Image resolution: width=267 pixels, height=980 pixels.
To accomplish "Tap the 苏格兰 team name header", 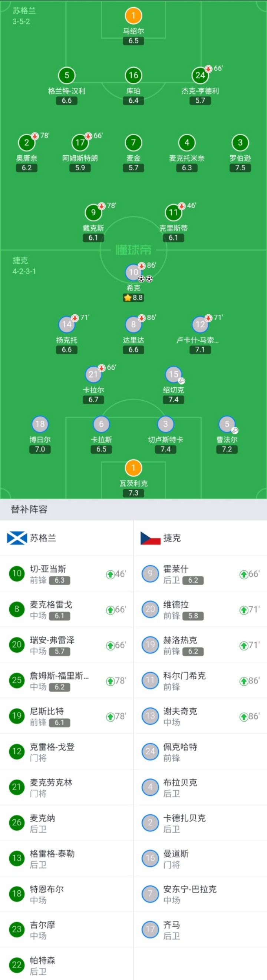I will coord(43,538).
